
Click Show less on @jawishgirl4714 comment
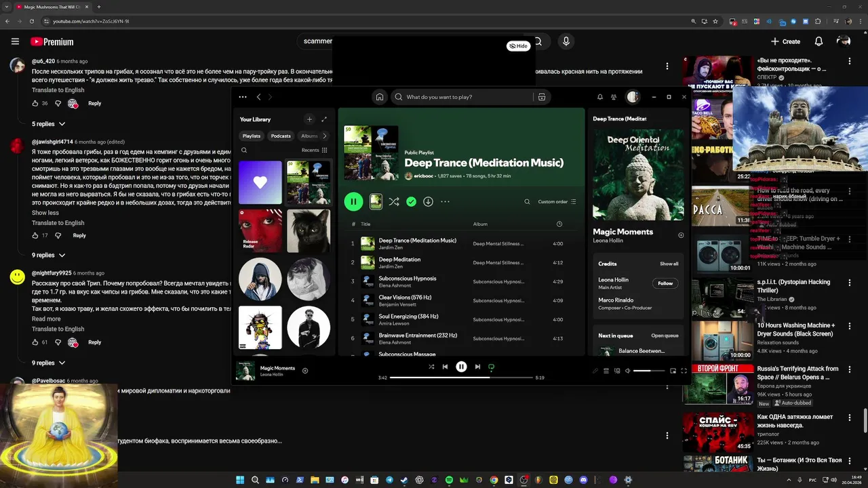tap(45, 213)
